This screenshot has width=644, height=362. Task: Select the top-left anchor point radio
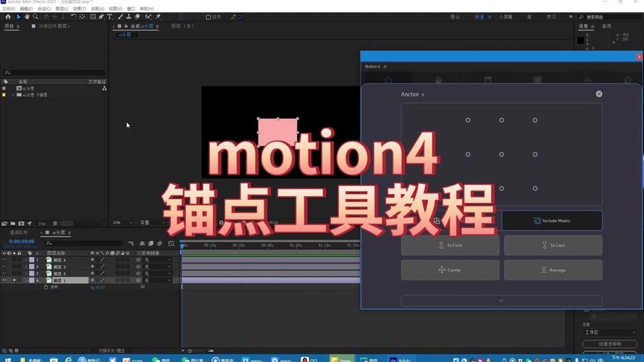pos(468,120)
